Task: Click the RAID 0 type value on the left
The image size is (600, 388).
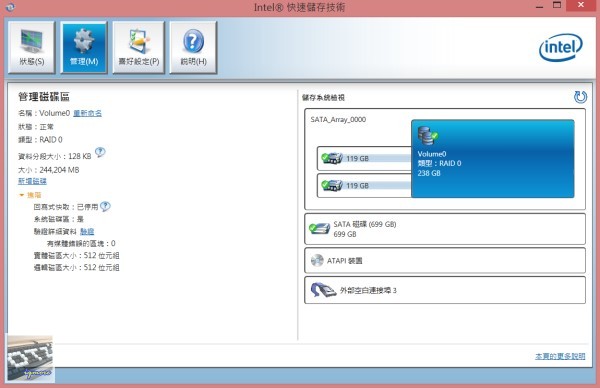Action: coord(51,140)
